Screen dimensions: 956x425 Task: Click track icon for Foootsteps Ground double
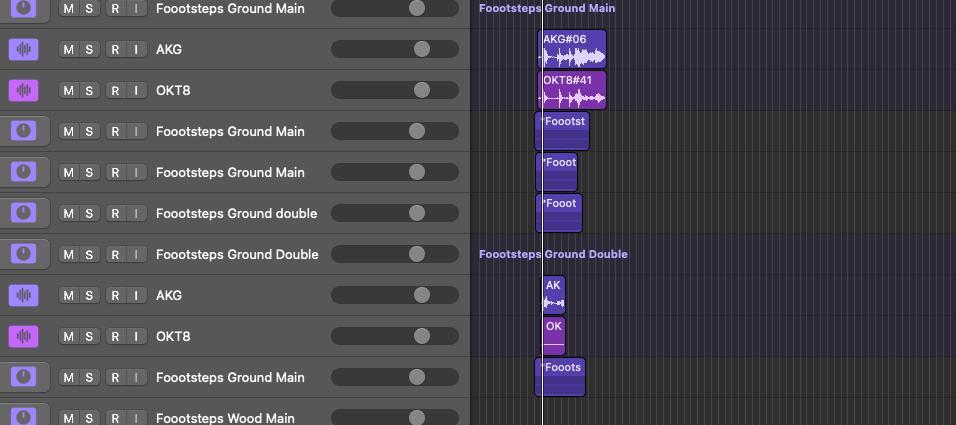click(23, 213)
